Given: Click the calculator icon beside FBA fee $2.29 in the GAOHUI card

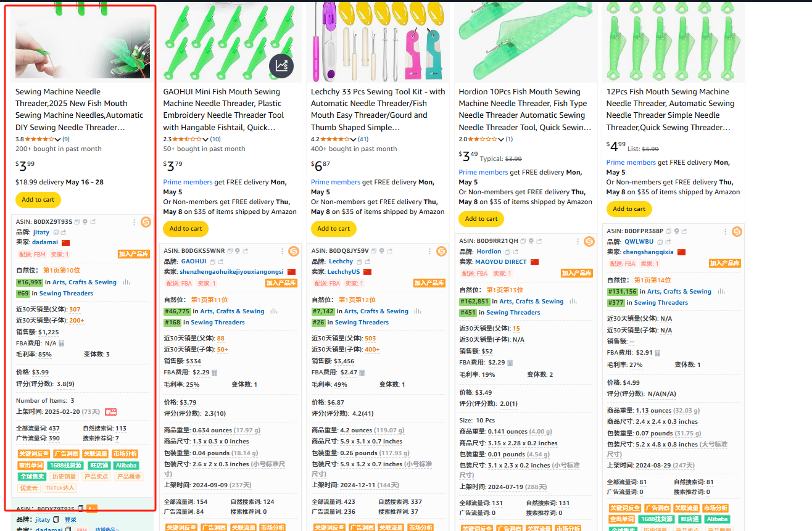Looking at the screenshot, I should [x=214, y=373].
